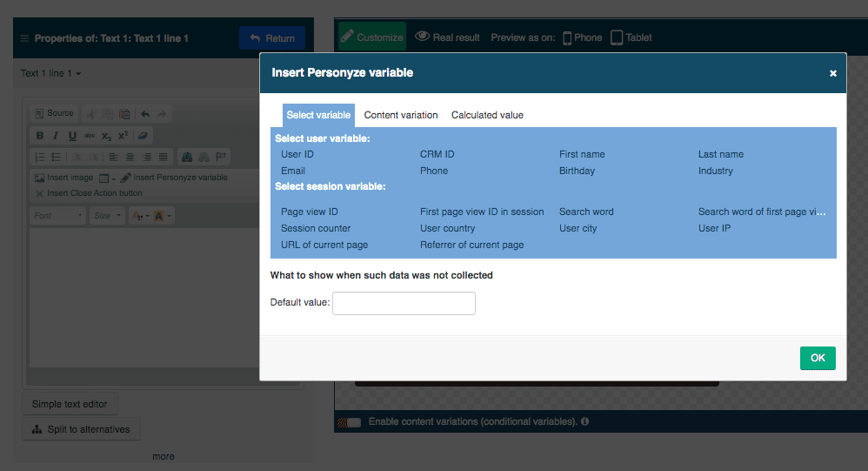Click the Bold formatting icon
868x471 pixels.
click(39, 136)
